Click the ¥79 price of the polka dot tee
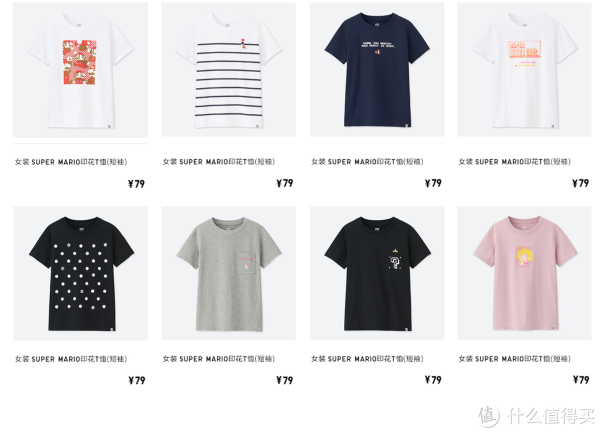600x433 pixels. (137, 380)
